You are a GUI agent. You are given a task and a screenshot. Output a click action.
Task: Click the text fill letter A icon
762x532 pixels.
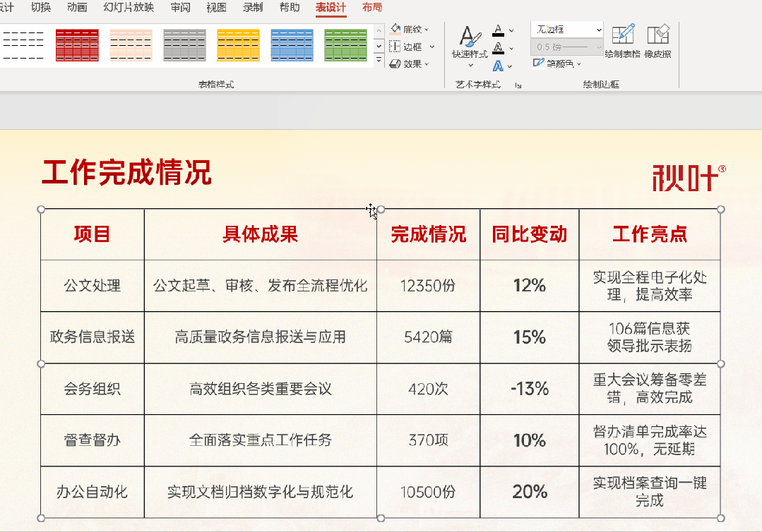click(498, 30)
